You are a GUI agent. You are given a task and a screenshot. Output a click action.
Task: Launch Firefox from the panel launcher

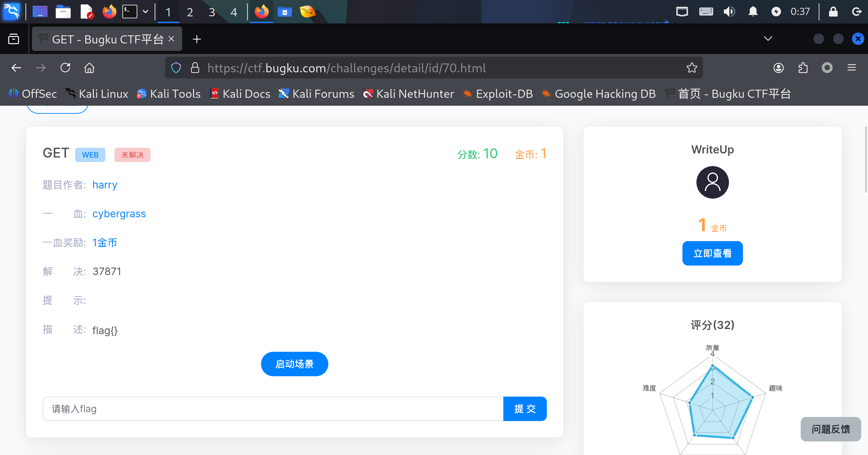click(x=109, y=12)
